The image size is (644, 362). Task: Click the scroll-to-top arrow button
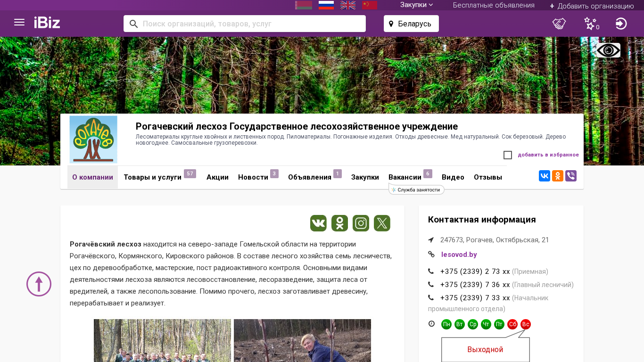coord(39,284)
